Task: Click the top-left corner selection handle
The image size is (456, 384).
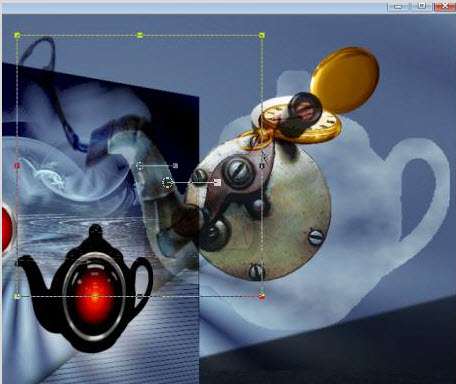Action: pyautogui.click(x=17, y=35)
